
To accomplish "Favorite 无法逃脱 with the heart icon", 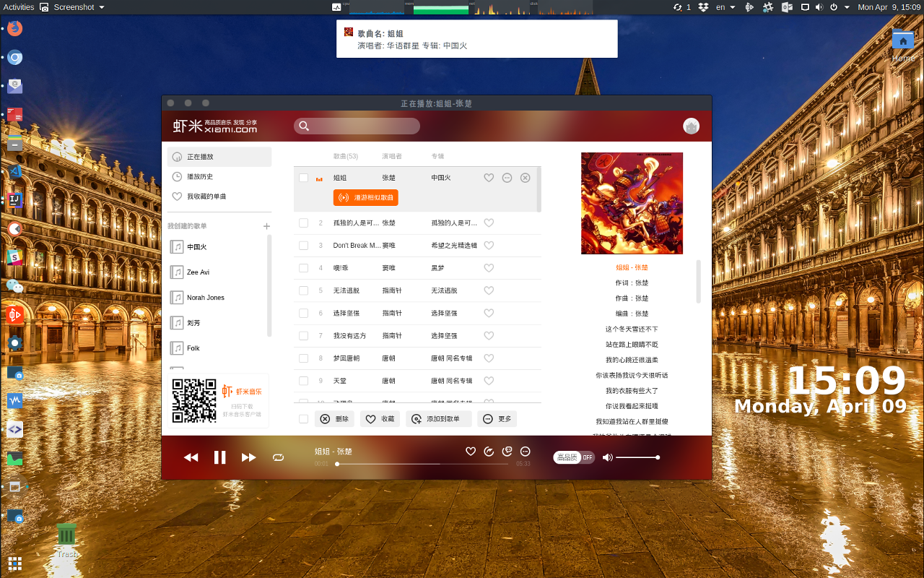I will click(489, 290).
